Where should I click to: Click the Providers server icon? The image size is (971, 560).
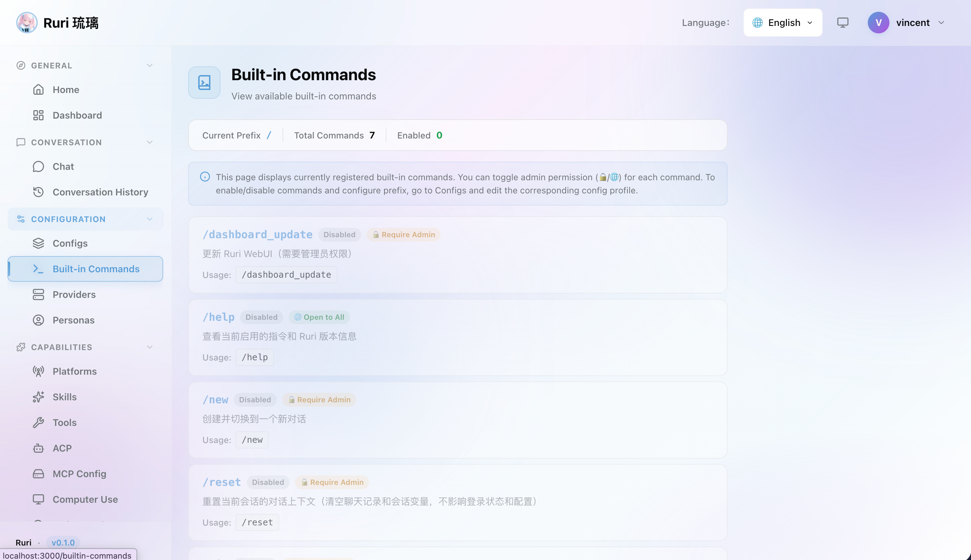[38, 294]
